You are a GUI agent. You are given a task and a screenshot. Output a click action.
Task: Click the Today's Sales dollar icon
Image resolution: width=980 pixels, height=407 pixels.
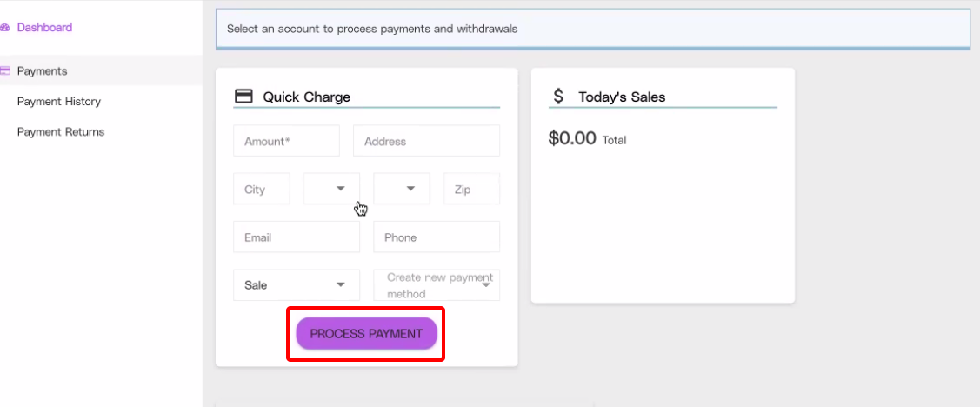click(558, 97)
